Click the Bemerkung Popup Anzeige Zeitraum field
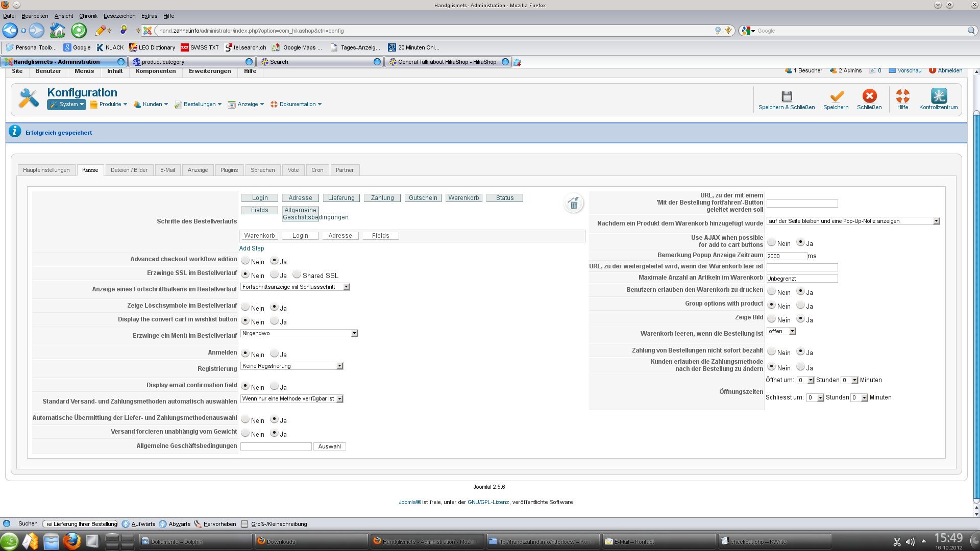Screen dimensions: 980x551 click(x=786, y=256)
